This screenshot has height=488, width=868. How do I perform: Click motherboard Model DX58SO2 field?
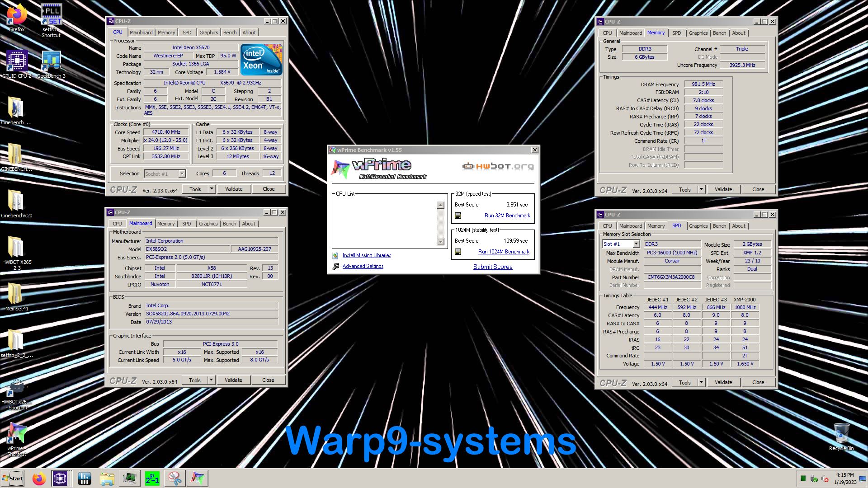(x=187, y=249)
